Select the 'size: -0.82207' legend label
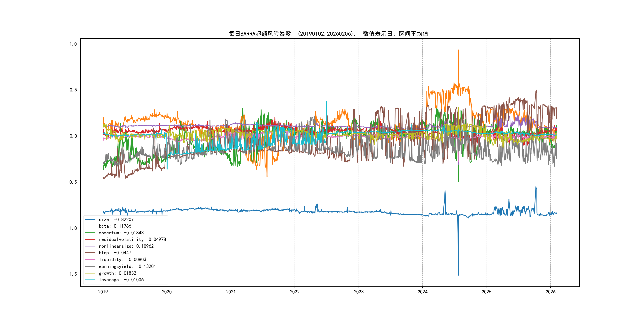This screenshot has width=644, height=322. [x=116, y=219]
